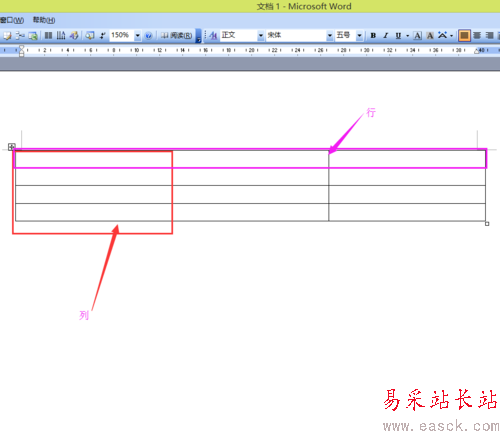Click the bottom row, last column cell
This screenshot has height=441, width=500.
point(407,212)
